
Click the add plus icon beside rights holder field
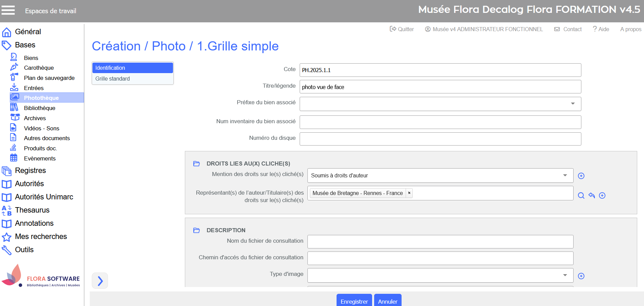click(602, 195)
